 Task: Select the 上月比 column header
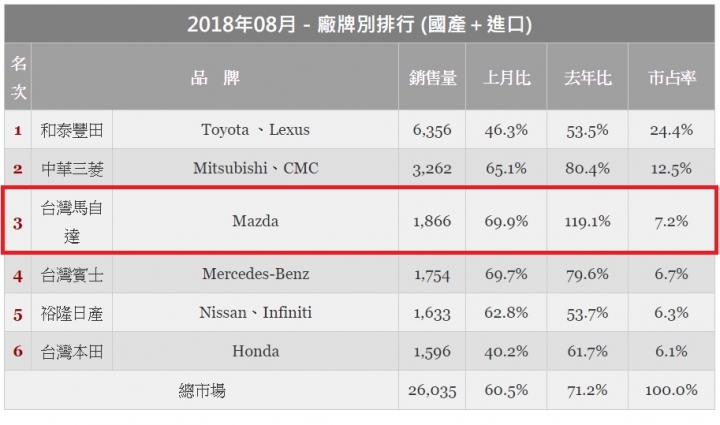pos(506,77)
